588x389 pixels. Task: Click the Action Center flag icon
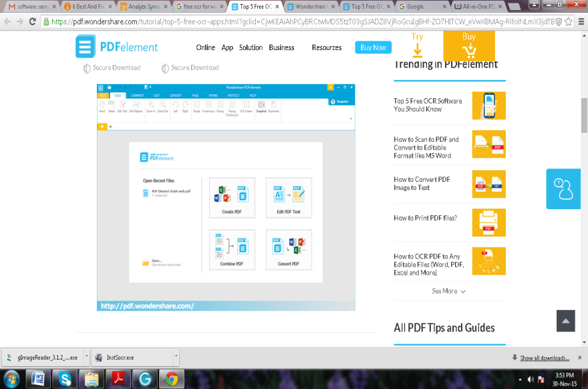541,380
